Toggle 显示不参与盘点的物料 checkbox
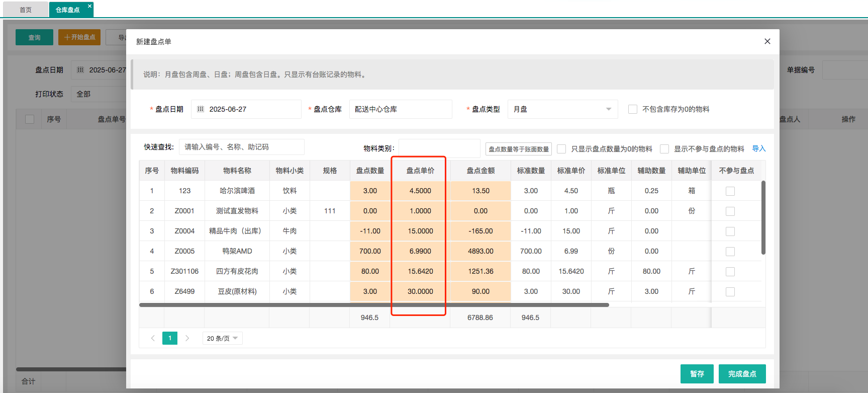Screen dimensions: 868x393 tap(664, 149)
